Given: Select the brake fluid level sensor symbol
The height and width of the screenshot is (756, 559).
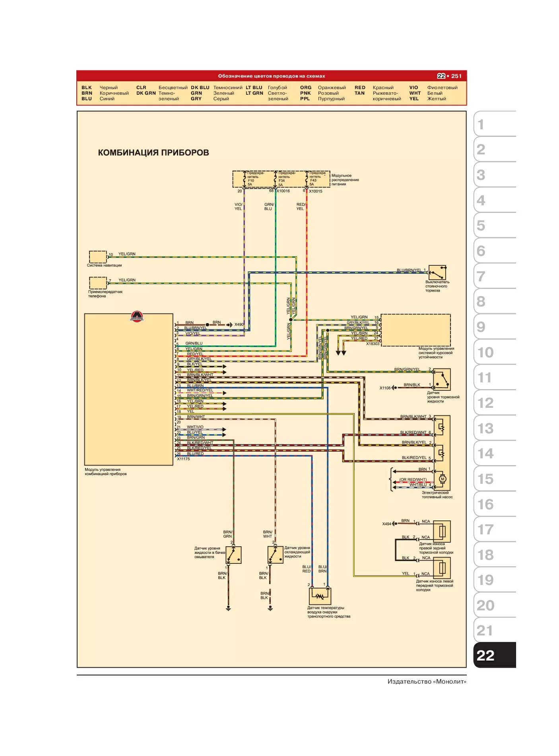Looking at the screenshot, I should 442,380.
